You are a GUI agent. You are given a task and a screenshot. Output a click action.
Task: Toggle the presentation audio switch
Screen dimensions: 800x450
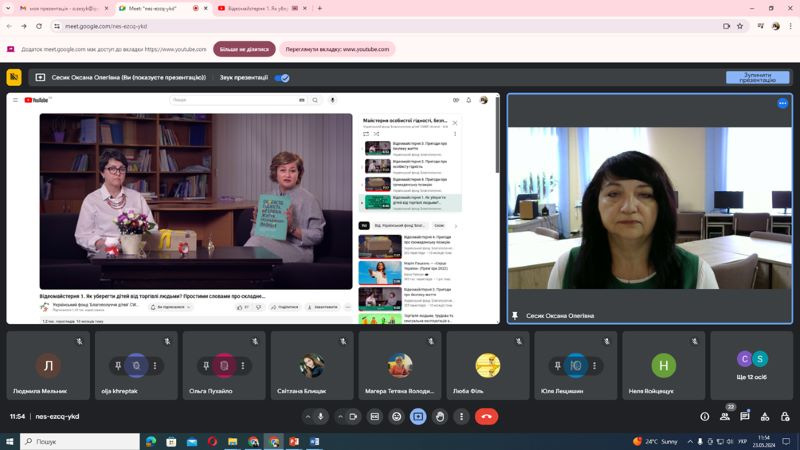point(282,78)
